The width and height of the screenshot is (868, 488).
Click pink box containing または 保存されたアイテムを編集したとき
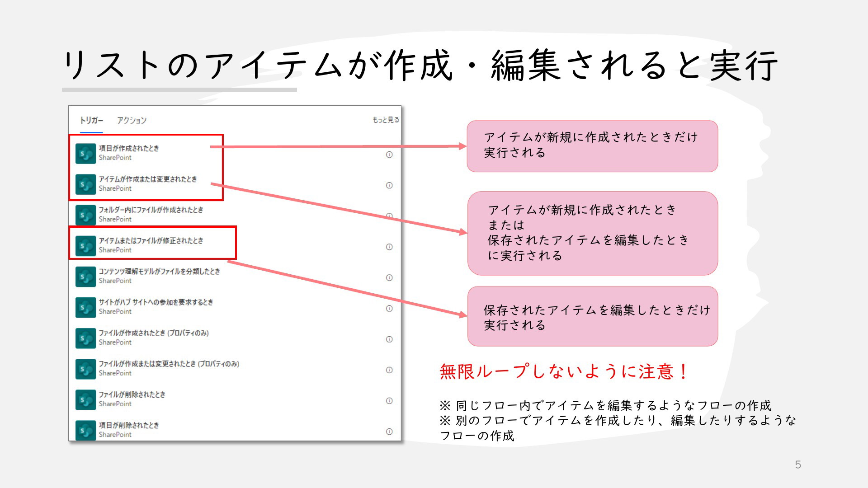point(593,233)
